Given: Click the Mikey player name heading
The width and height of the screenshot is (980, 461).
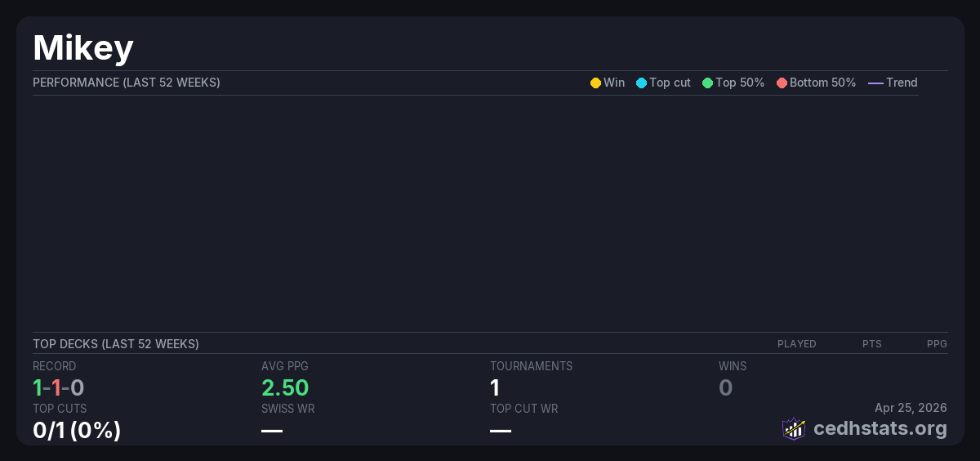Looking at the screenshot, I should (x=83, y=48).
